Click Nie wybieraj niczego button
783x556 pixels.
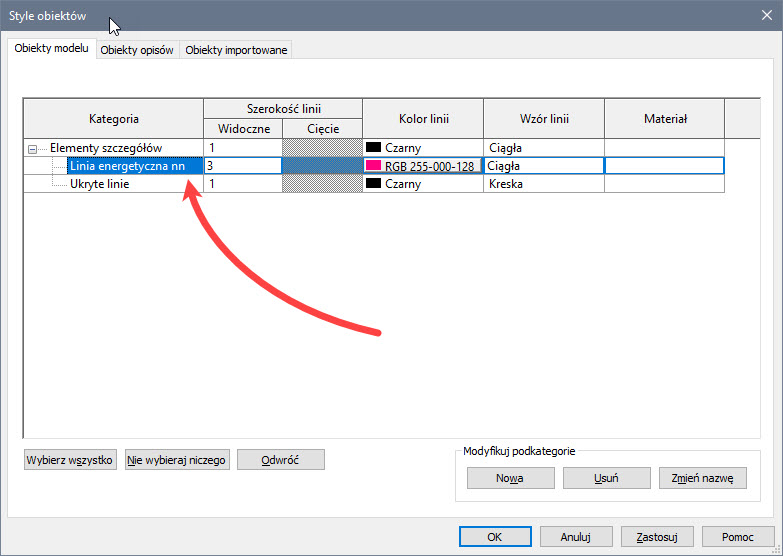178,459
